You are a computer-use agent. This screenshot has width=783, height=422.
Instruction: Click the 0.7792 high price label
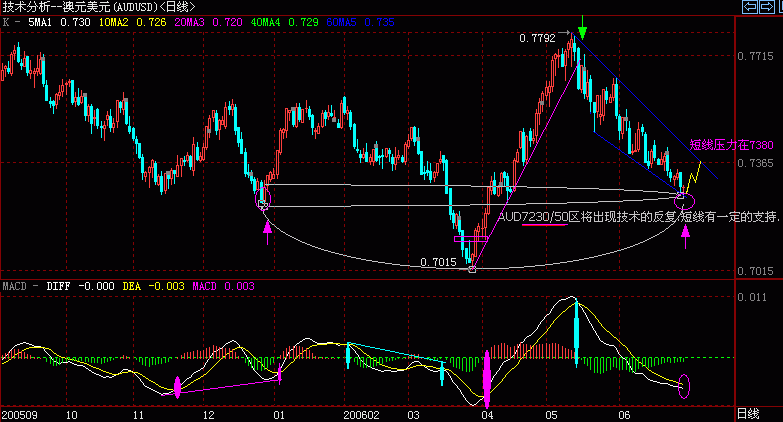[x=537, y=38]
